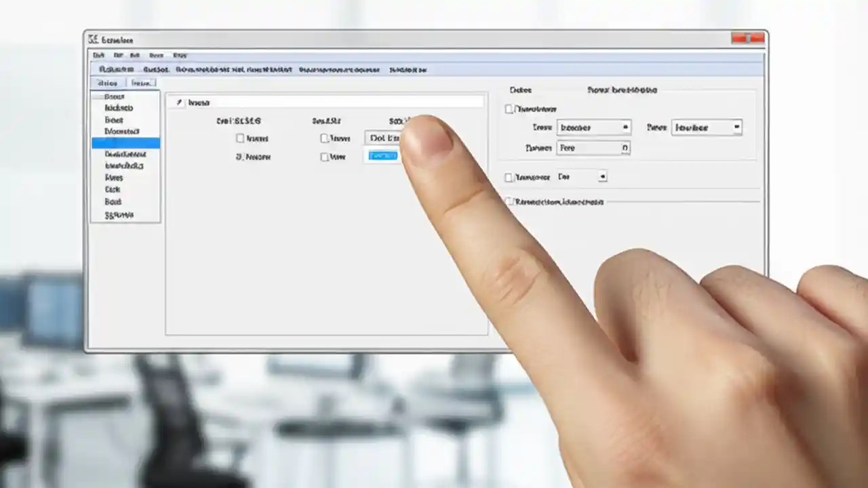This screenshot has height=488, width=868.
Task: Click inside the search input field
Action: [305, 102]
